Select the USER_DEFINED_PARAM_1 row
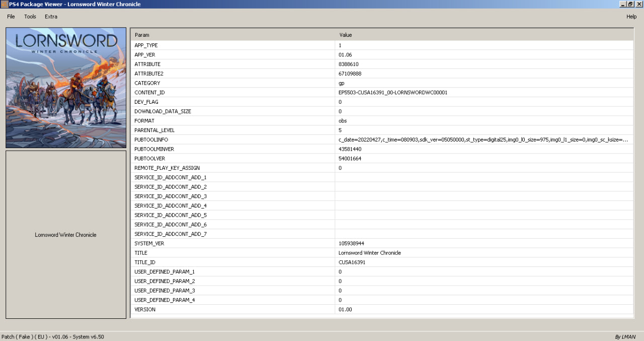The image size is (644, 341). tap(382, 271)
